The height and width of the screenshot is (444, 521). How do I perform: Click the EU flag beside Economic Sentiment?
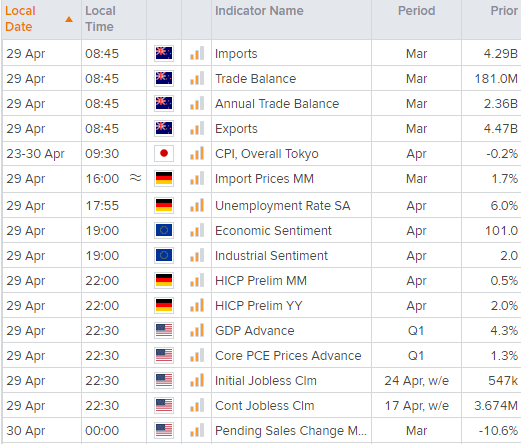(x=164, y=230)
